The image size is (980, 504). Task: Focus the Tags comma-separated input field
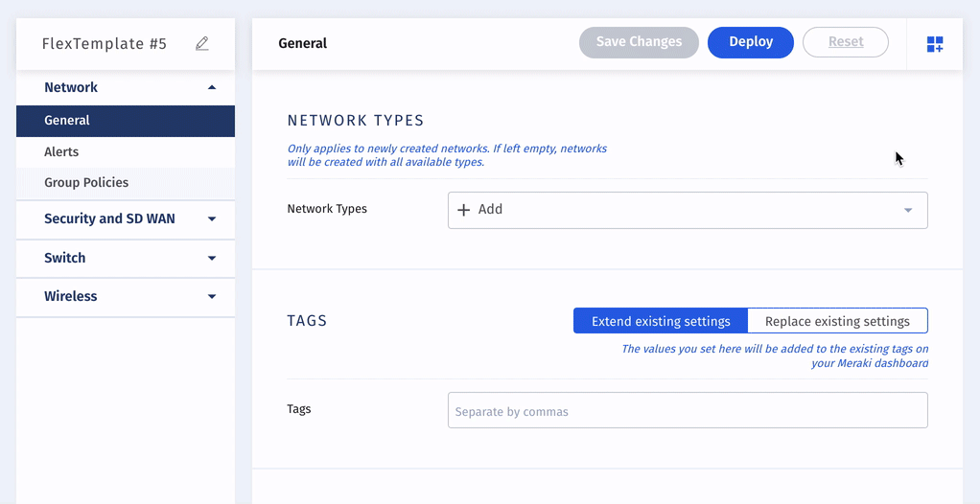(688, 410)
